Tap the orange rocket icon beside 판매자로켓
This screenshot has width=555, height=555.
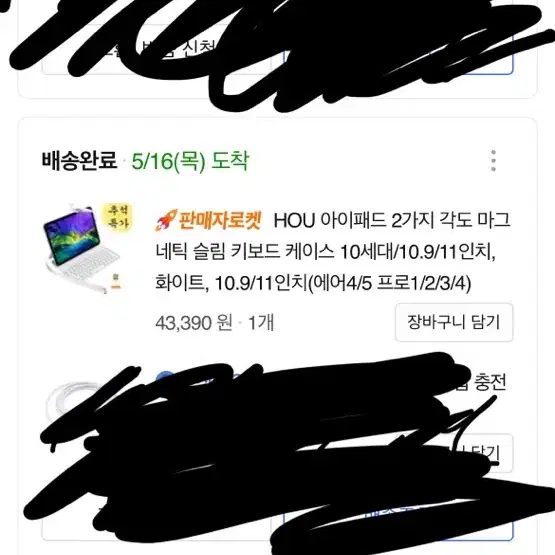(x=166, y=220)
